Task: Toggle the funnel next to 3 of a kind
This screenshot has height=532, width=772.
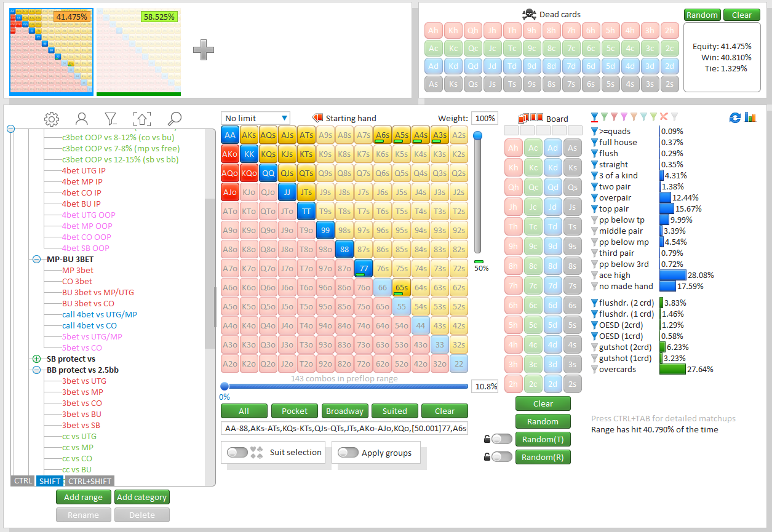Action: [594, 175]
